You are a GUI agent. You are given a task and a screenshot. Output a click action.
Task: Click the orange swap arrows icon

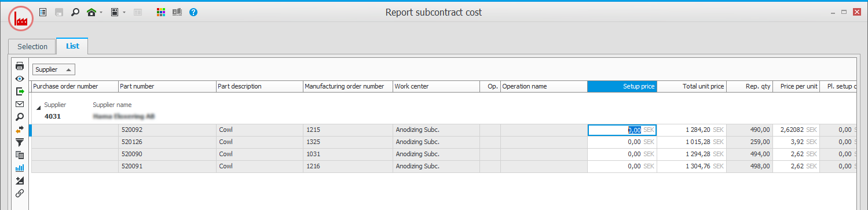[x=20, y=130]
